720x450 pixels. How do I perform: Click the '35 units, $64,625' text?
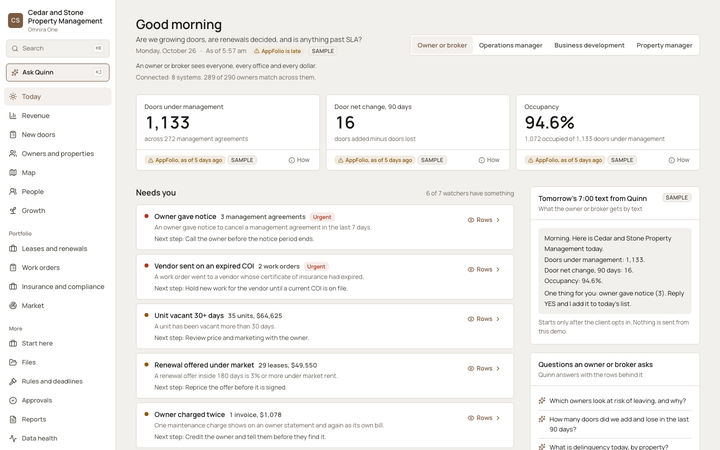[x=255, y=316]
